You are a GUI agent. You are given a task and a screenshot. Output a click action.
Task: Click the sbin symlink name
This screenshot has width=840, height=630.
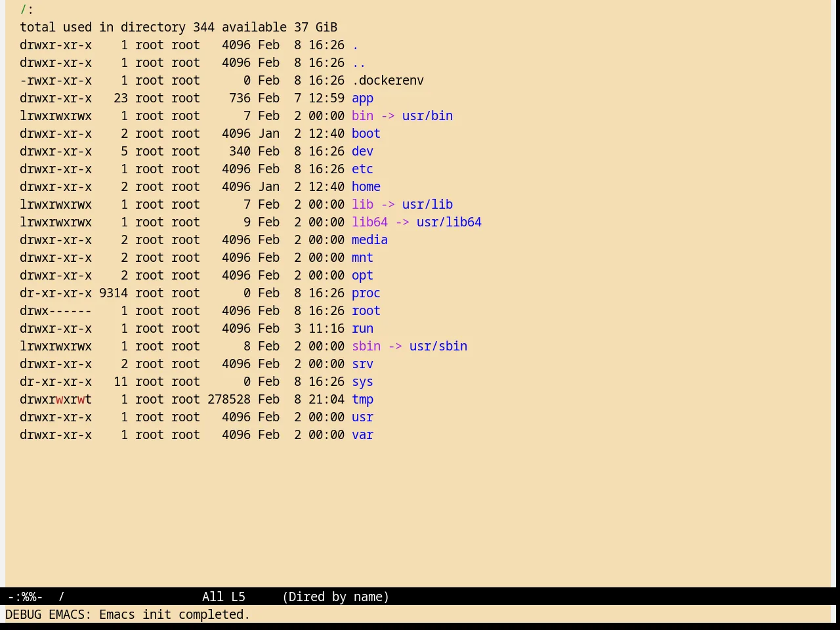coord(366,346)
